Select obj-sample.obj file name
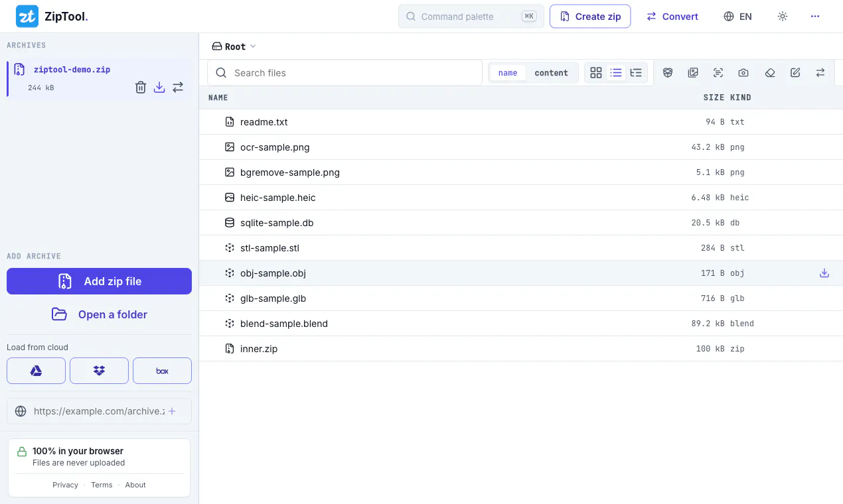 pos(273,273)
